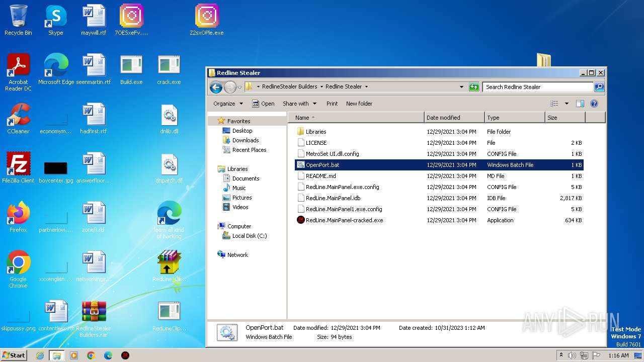Click Print in the Explorer toolbar
Image resolution: width=644 pixels, height=362 pixels.
coord(332,104)
